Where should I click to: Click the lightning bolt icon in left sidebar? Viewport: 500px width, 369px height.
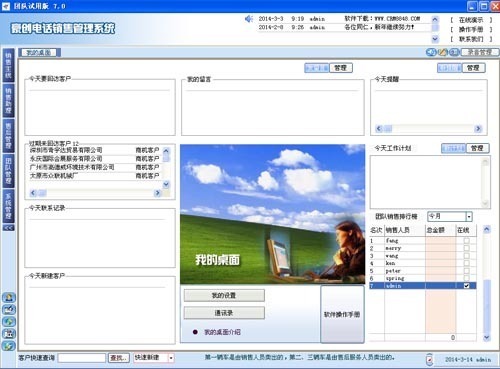tap(9, 346)
